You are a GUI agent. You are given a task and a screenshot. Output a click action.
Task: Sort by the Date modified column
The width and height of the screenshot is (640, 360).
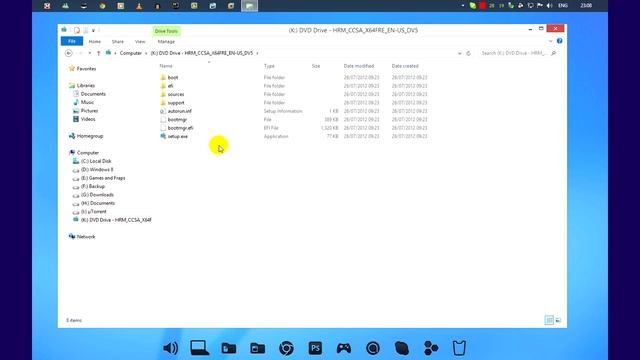(359, 66)
